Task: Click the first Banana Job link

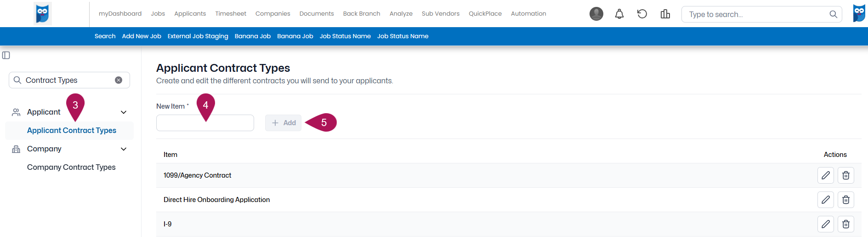Action: coord(252,36)
